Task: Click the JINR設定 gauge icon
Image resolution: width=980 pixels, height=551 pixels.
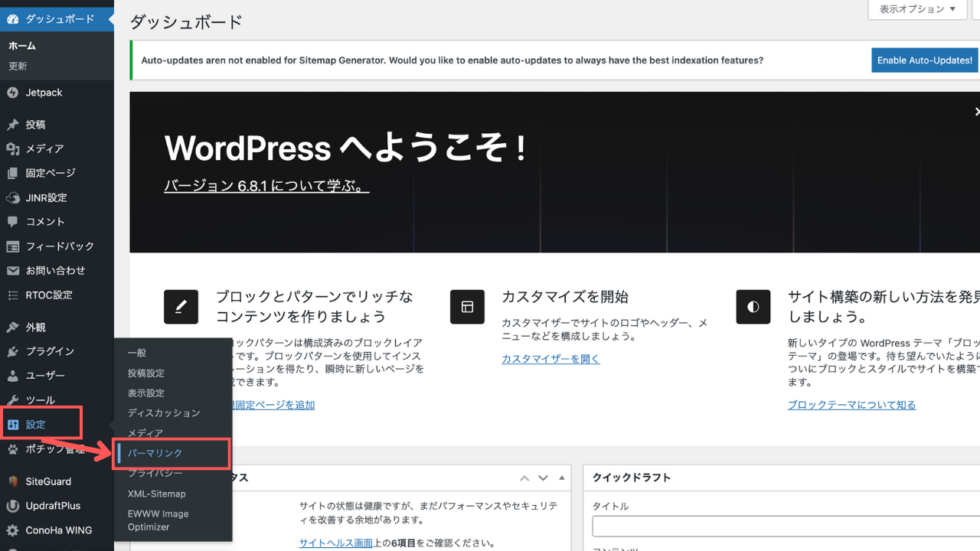Action: coord(12,197)
